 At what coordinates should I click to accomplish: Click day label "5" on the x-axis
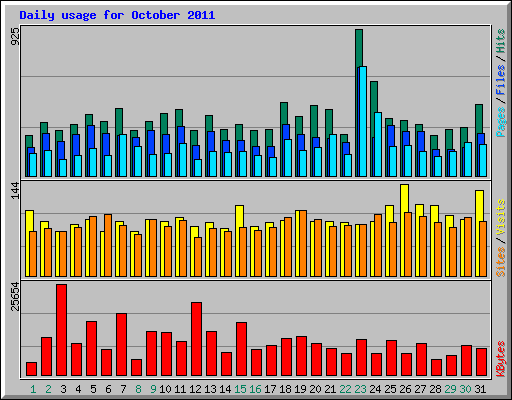[x=93, y=389]
